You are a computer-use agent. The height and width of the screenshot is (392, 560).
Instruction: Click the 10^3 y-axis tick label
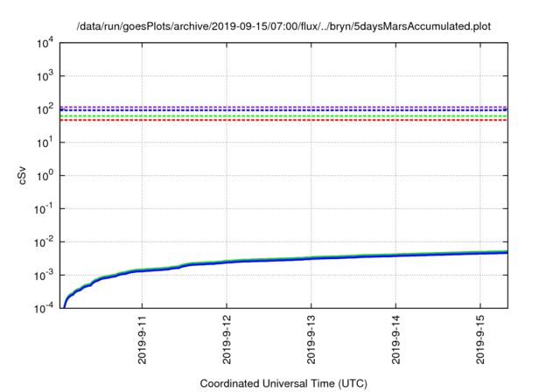[x=45, y=76]
